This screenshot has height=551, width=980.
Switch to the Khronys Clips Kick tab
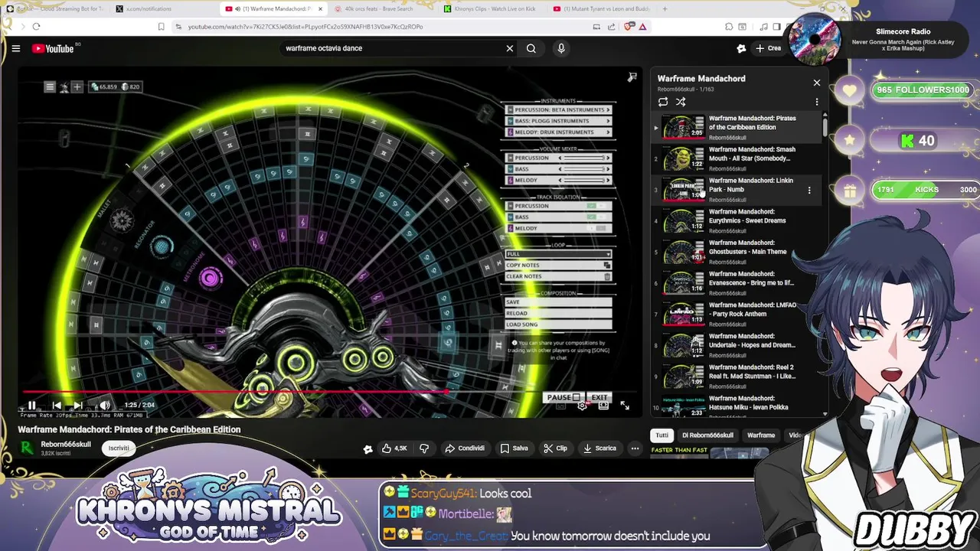coord(490,9)
